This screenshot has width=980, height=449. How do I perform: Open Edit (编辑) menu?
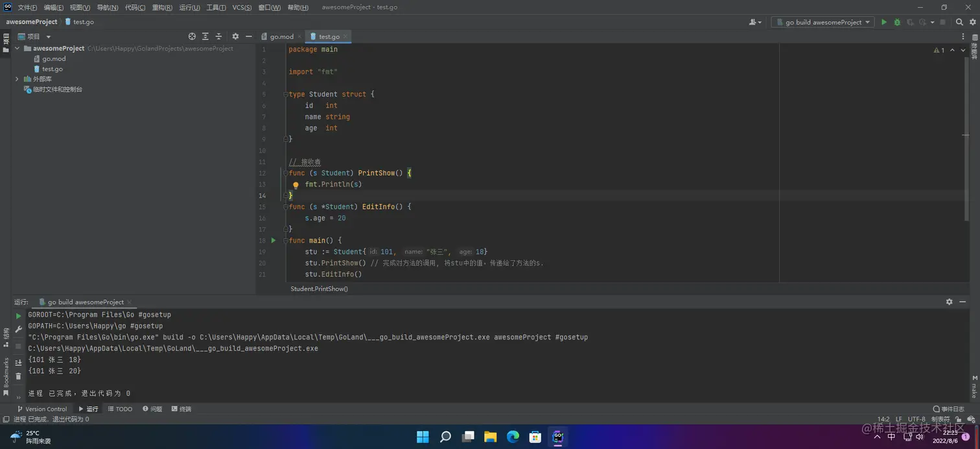54,8
